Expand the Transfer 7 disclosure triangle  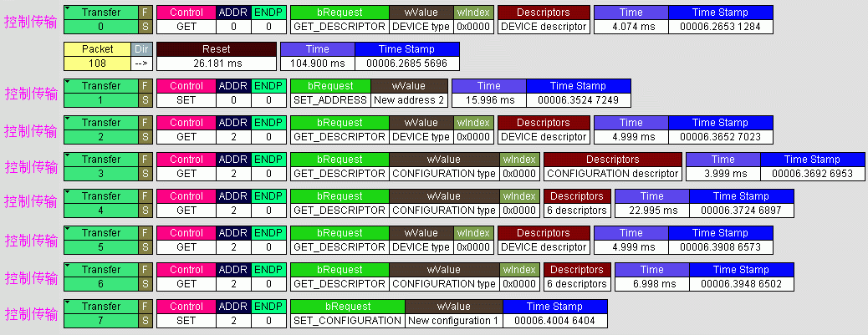tap(68, 302)
